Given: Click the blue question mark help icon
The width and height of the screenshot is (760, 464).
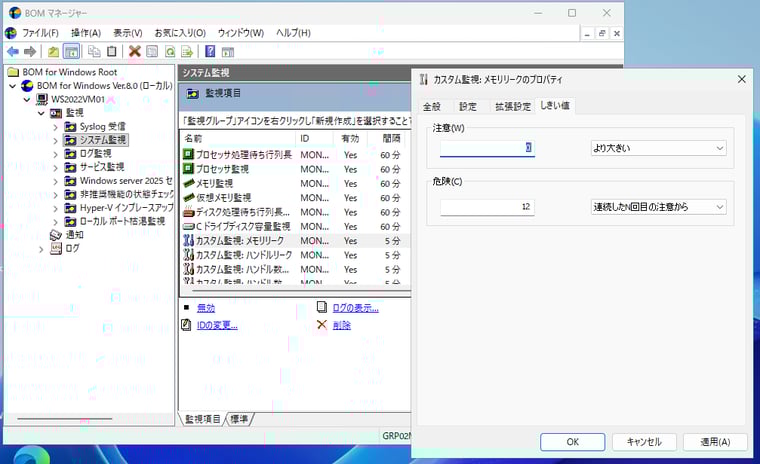Looking at the screenshot, I should [210, 51].
